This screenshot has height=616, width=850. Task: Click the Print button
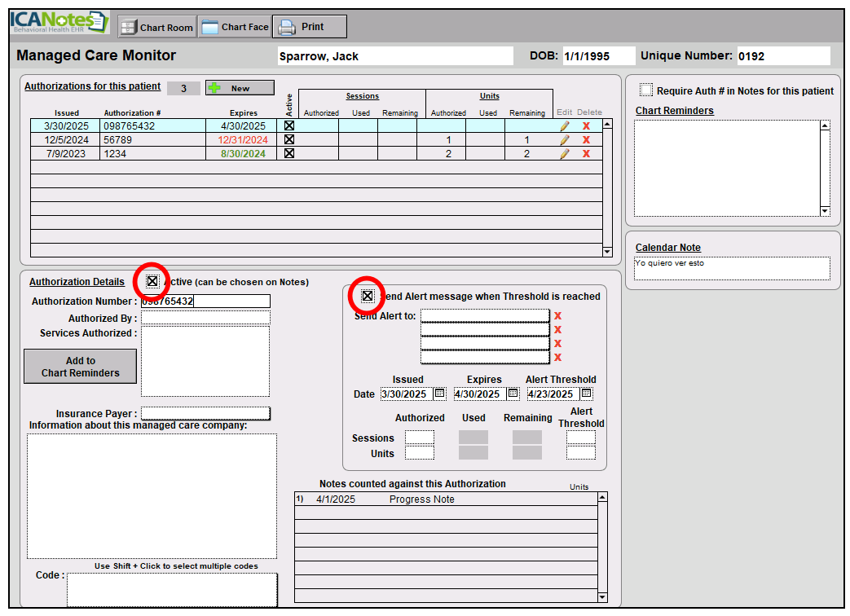[309, 27]
